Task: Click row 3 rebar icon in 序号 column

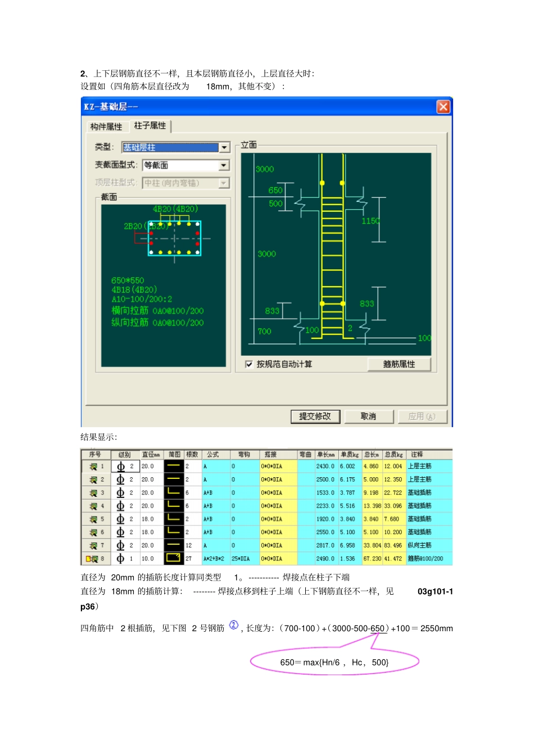Action: pyautogui.click(x=93, y=493)
